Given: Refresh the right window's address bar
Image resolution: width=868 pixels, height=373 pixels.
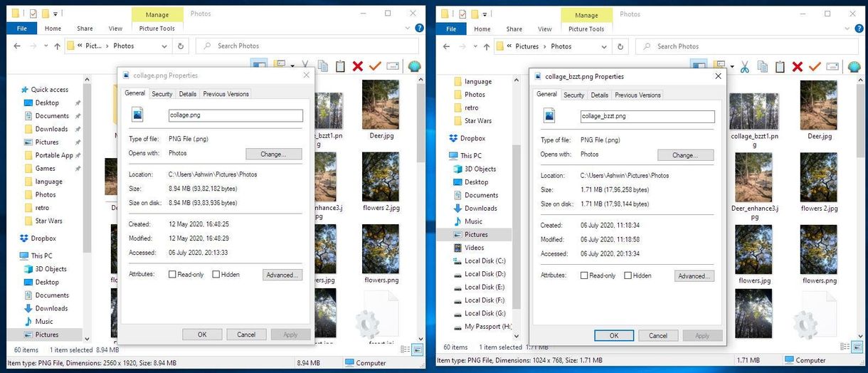Looking at the screenshot, I should tap(620, 46).
